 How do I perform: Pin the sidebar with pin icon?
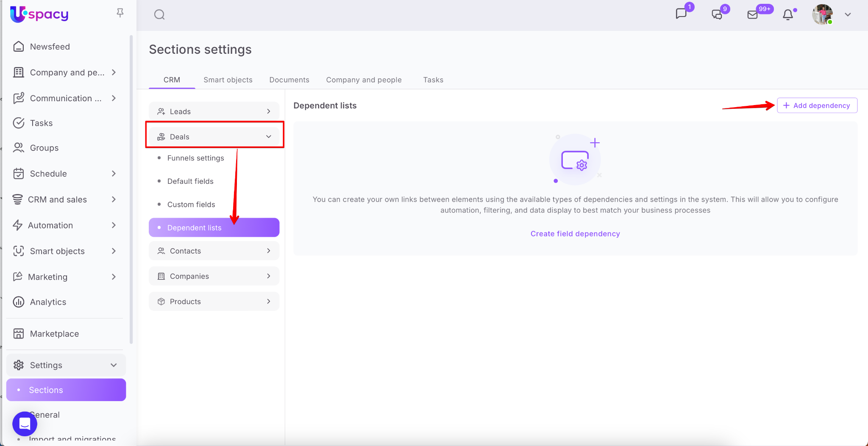pos(120,13)
